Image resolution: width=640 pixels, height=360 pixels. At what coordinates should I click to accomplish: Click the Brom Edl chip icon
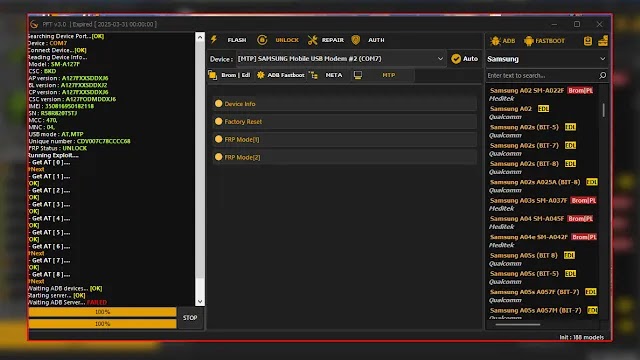click(x=212, y=75)
